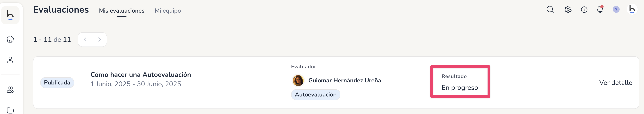Click the Autoevaluación tag
This screenshot has width=644, height=114.
pos(315,95)
